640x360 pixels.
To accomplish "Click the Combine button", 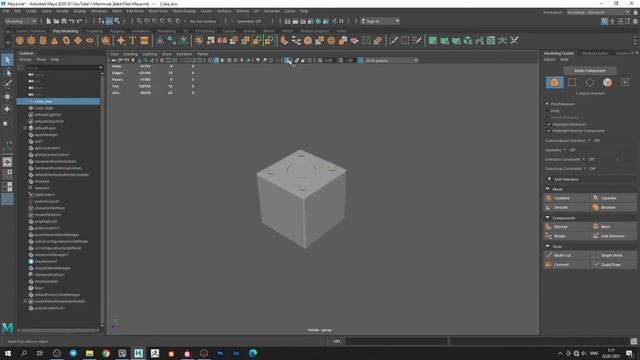I will [x=567, y=198].
